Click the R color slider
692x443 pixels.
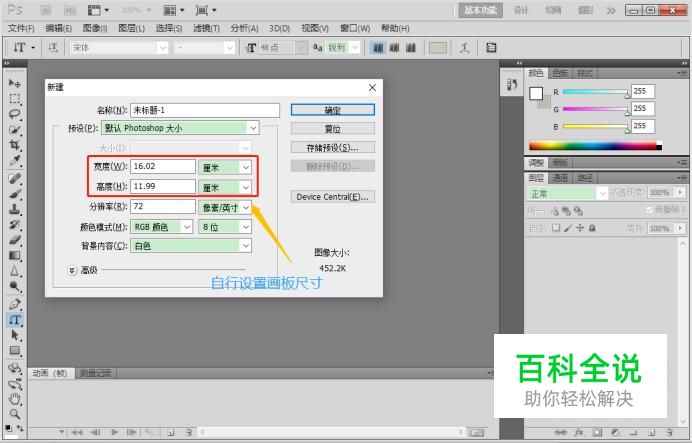tap(595, 92)
